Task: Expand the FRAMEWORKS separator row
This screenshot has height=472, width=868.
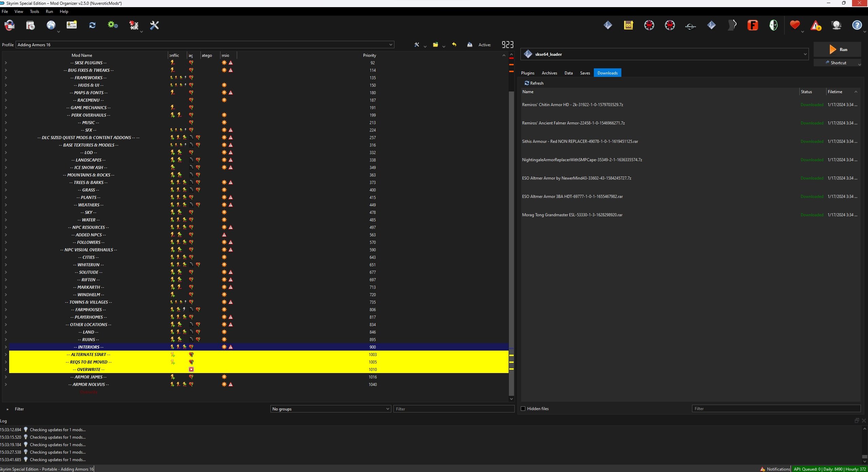Action: click(6, 78)
